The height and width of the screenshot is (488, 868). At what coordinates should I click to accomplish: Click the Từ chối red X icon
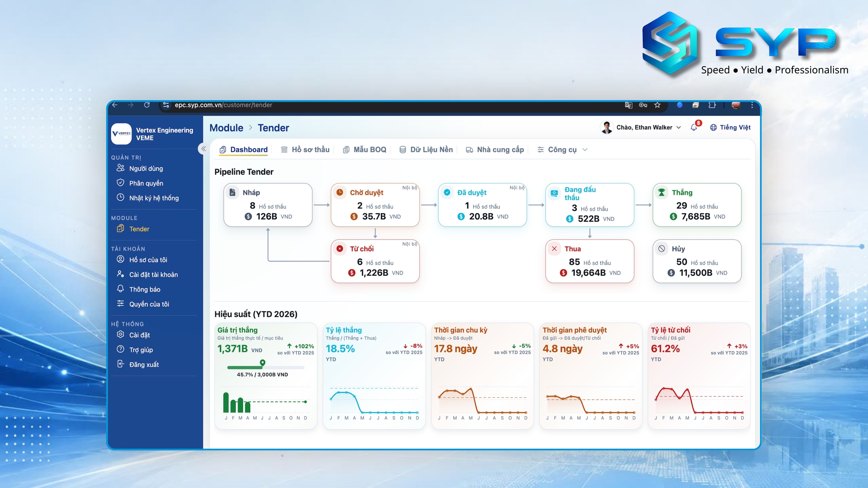click(x=340, y=249)
